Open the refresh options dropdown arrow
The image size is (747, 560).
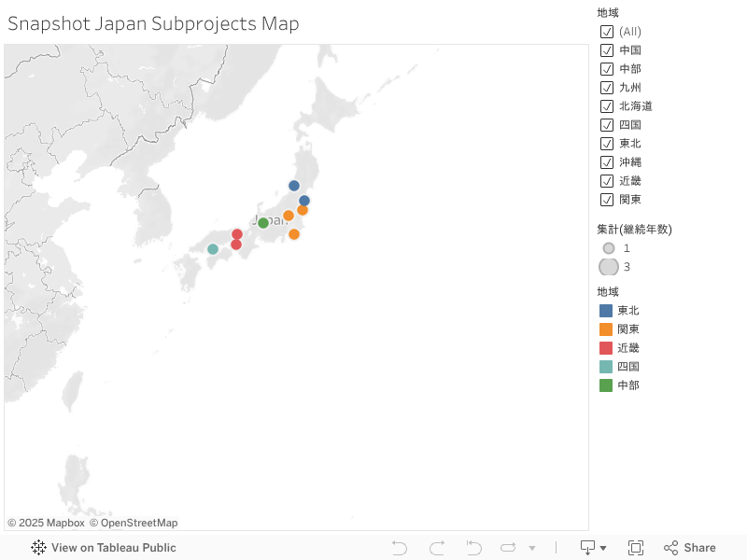pyautogui.click(x=532, y=548)
